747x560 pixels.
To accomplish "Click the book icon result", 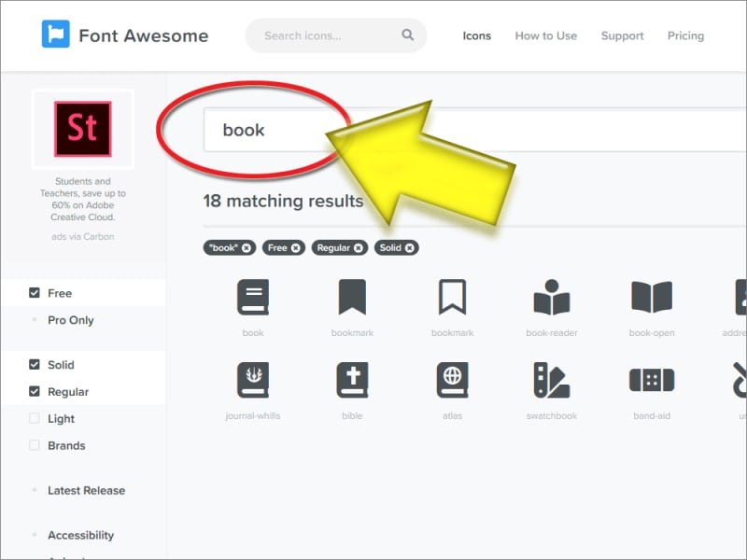I will point(253,298).
